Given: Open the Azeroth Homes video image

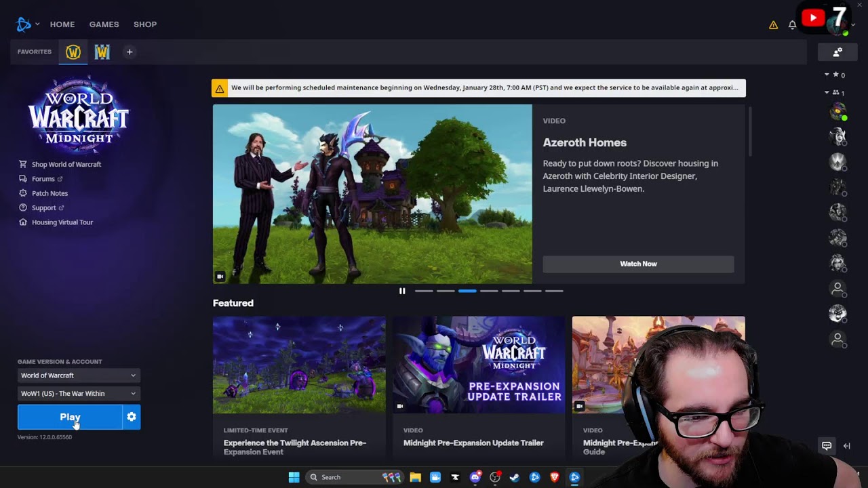Looking at the screenshot, I should [372, 194].
